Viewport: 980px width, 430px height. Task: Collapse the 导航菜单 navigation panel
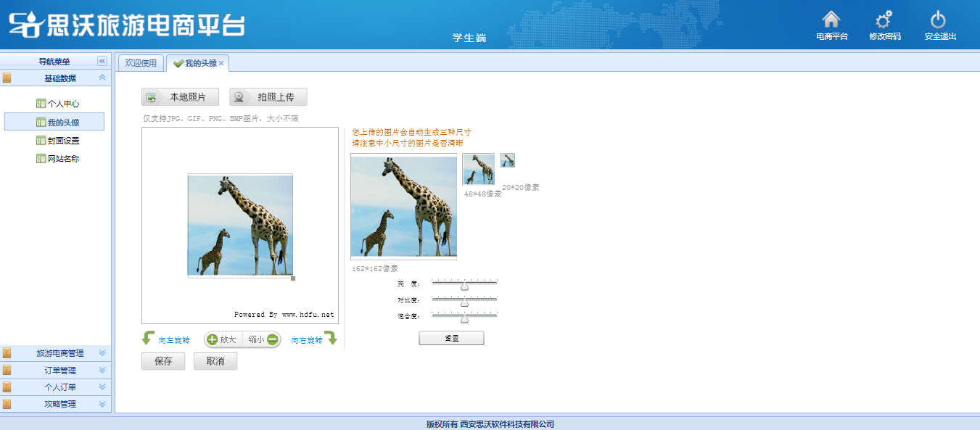click(102, 62)
